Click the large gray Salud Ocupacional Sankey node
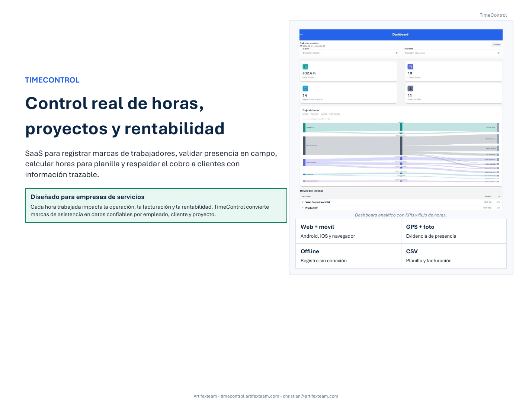 [x=304, y=146]
